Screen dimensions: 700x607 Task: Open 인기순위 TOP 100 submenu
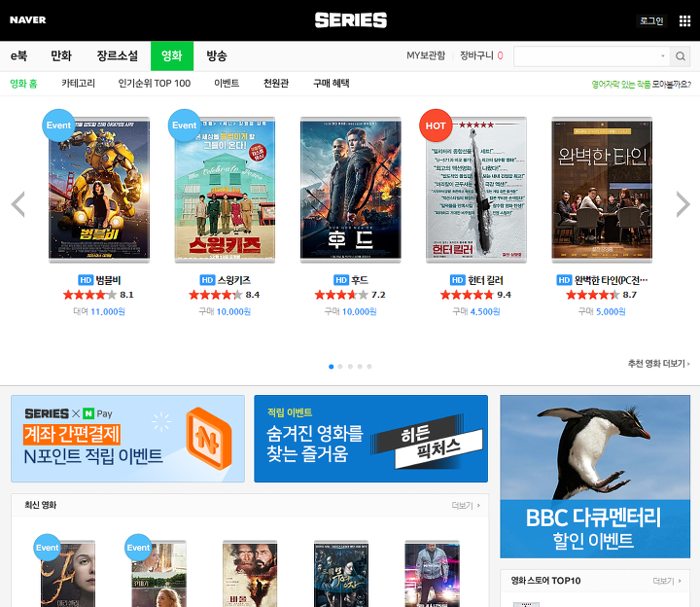pyautogui.click(x=154, y=84)
